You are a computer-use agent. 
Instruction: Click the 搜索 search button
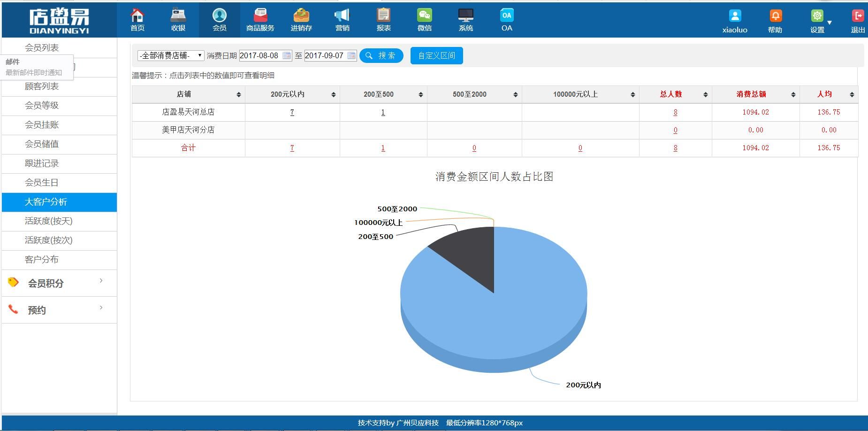pyautogui.click(x=381, y=55)
